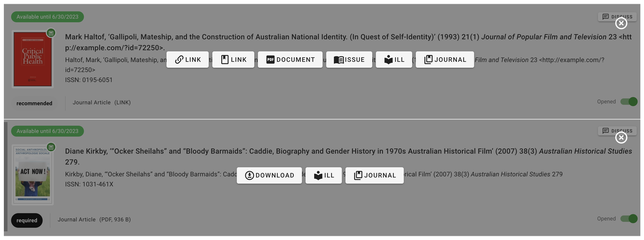Image resolution: width=644 pixels, height=240 pixels.
Task: Dismiss the Kirkby entry with its close button
Action: click(x=622, y=137)
